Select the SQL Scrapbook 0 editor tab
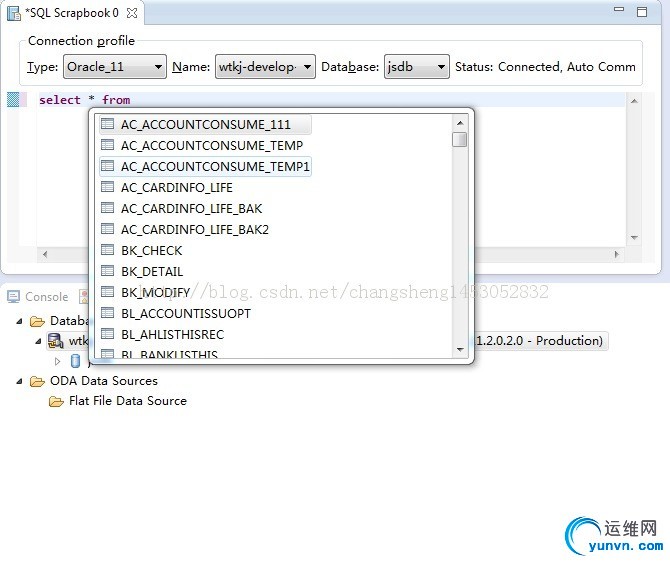 72,13
